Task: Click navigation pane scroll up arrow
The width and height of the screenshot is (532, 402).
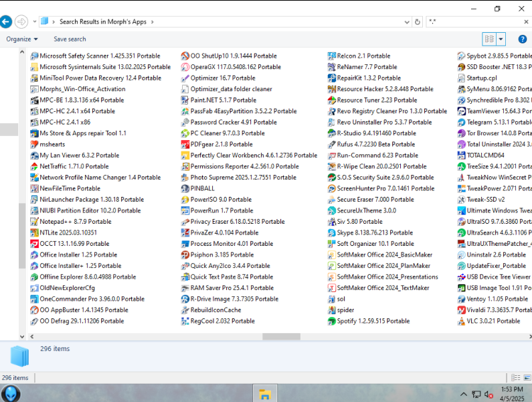Action: pos(21,52)
